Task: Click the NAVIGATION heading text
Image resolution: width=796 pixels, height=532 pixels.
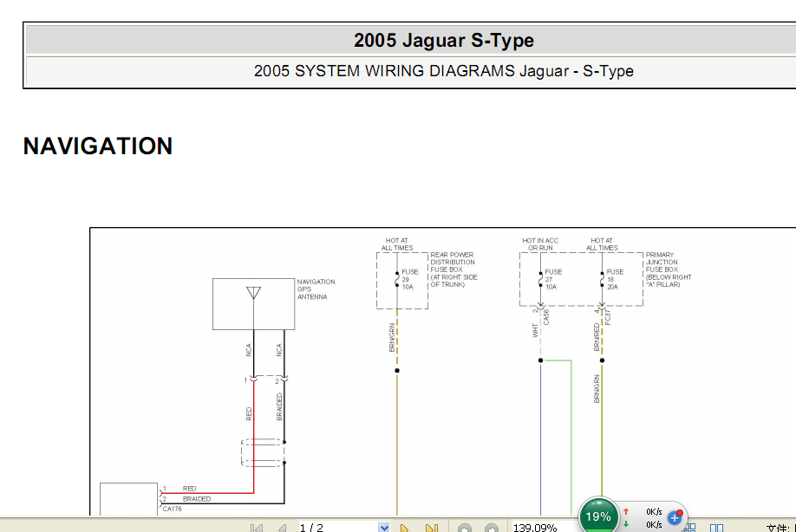Action: click(98, 146)
